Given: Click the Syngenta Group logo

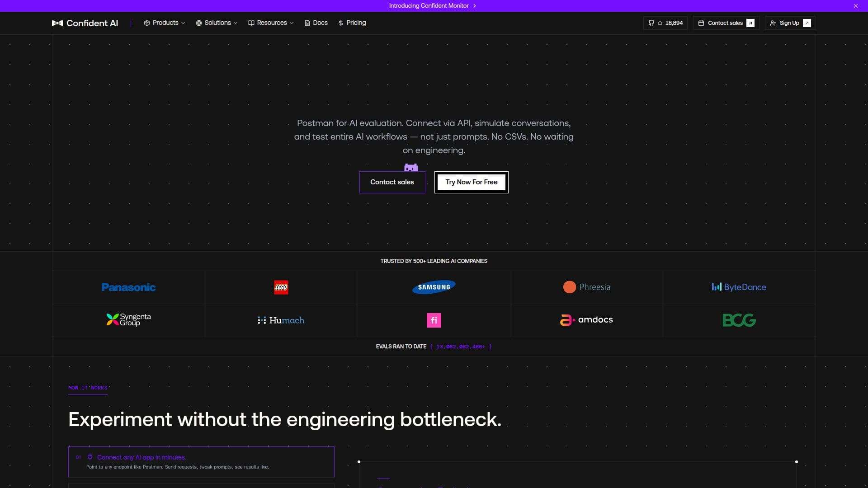Looking at the screenshot, I should (128, 320).
